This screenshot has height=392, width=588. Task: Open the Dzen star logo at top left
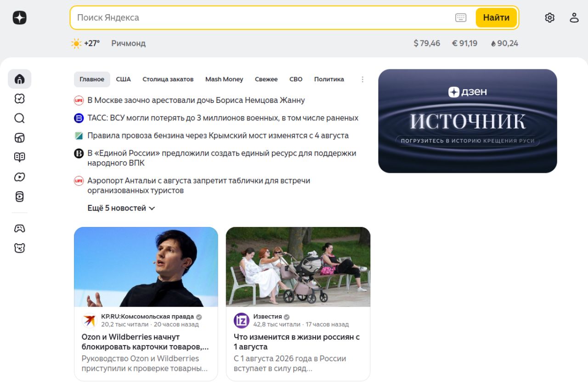coord(20,18)
